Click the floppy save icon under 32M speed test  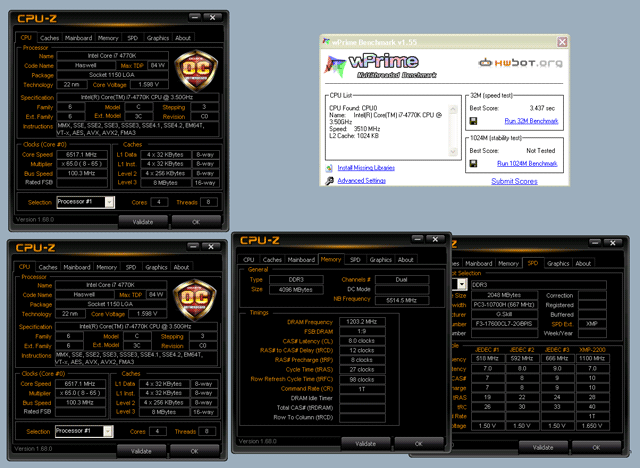[x=473, y=121]
